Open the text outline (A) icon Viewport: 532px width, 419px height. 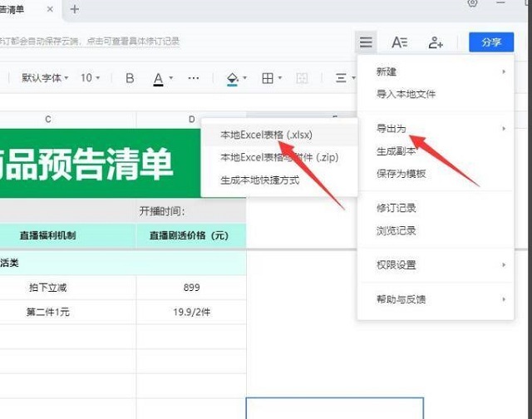tap(399, 42)
